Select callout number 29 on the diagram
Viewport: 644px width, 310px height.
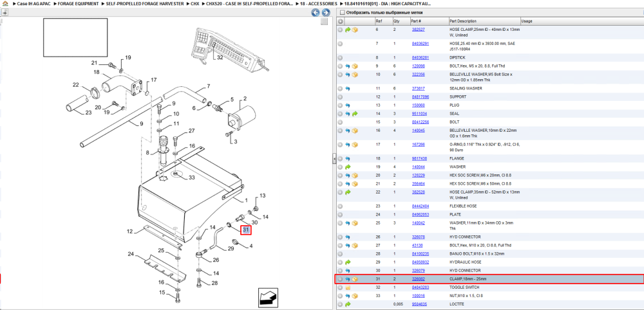point(231,248)
